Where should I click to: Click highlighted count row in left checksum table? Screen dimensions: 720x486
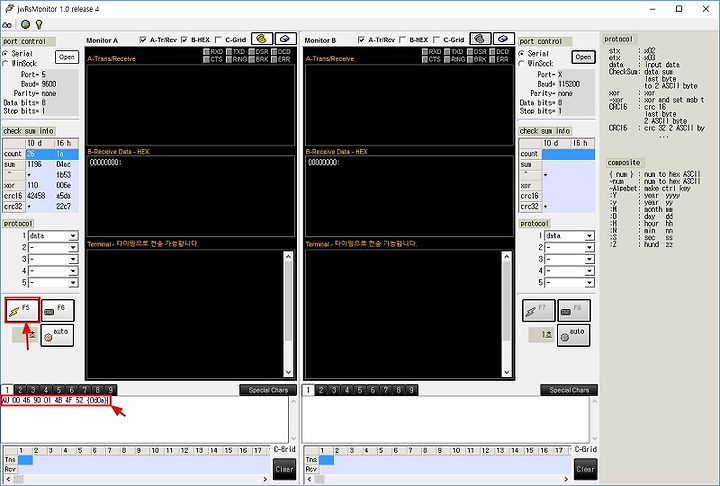[x=40, y=154]
